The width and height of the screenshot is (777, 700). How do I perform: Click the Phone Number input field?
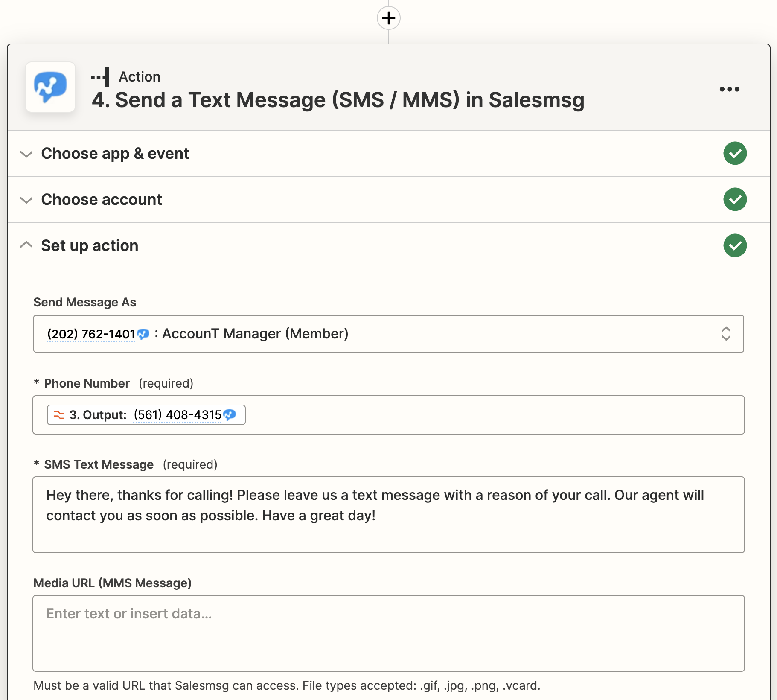click(388, 415)
